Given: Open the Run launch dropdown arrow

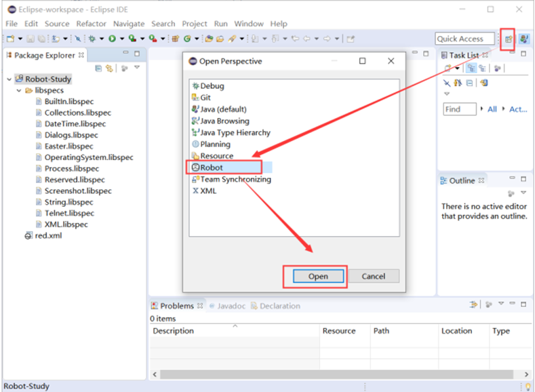Looking at the screenshot, I should [121, 39].
